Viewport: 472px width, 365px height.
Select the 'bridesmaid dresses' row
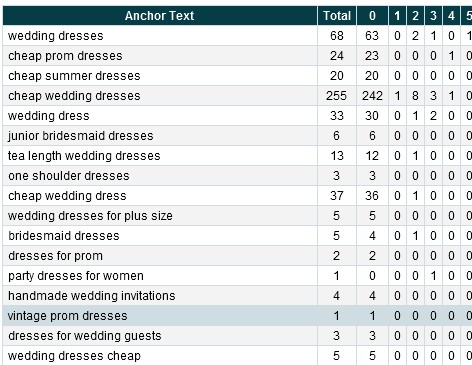point(237,236)
